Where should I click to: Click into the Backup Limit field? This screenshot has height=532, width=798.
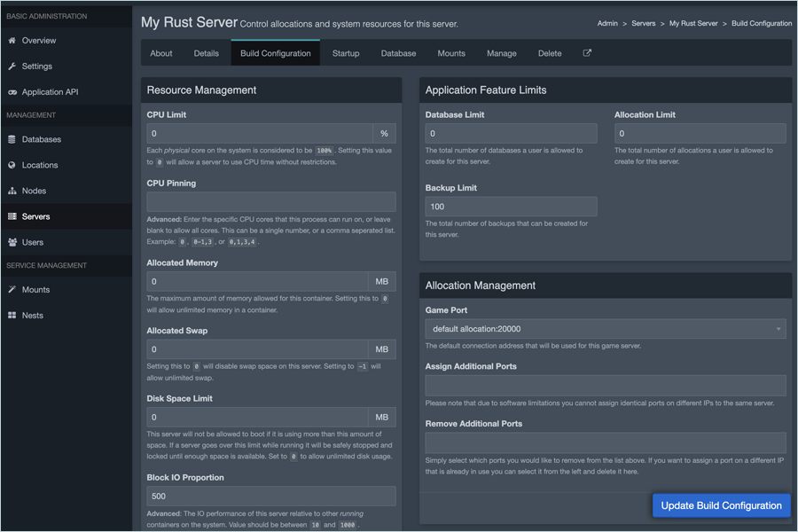click(x=511, y=207)
